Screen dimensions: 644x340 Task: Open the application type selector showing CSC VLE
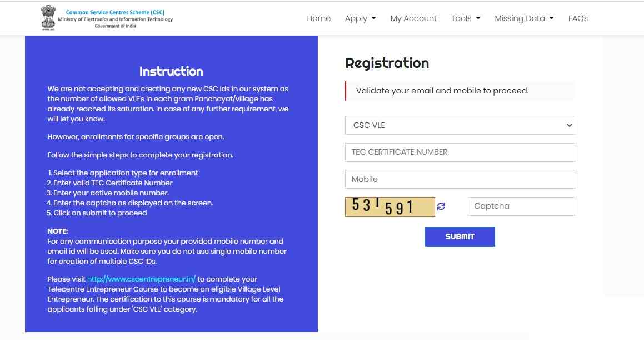click(x=460, y=125)
